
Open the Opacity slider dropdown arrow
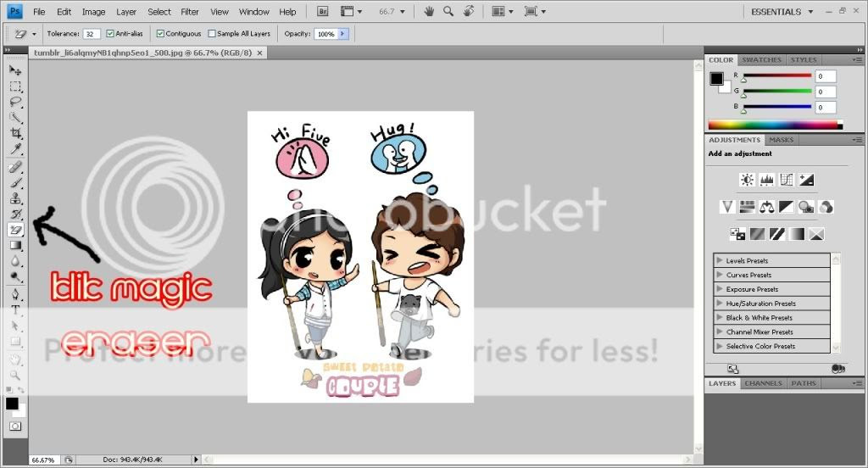pyautogui.click(x=342, y=34)
